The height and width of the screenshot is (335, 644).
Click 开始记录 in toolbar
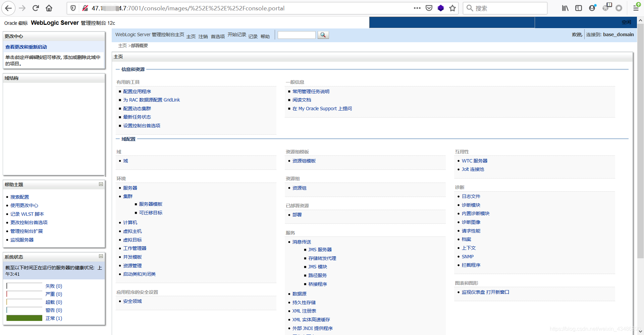[x=237, y=35]
